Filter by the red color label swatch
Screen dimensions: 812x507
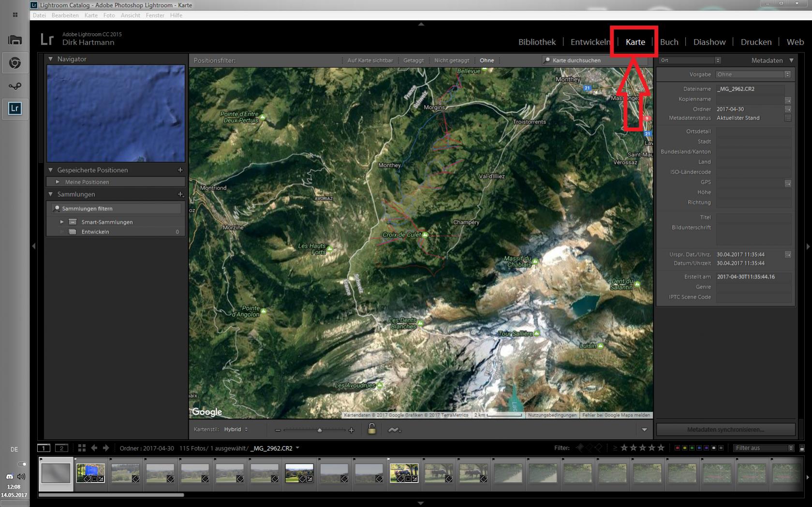(677, 448)
